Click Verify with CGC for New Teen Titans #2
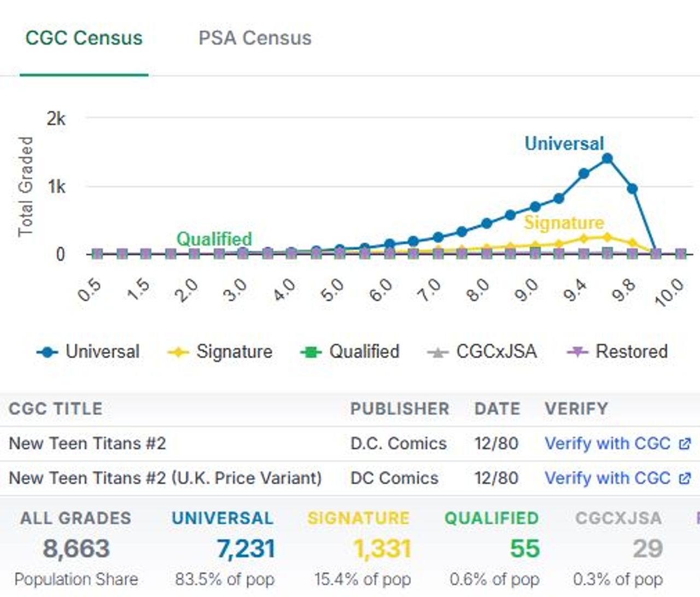Screen dimensions: 700x597 (607, 443)
